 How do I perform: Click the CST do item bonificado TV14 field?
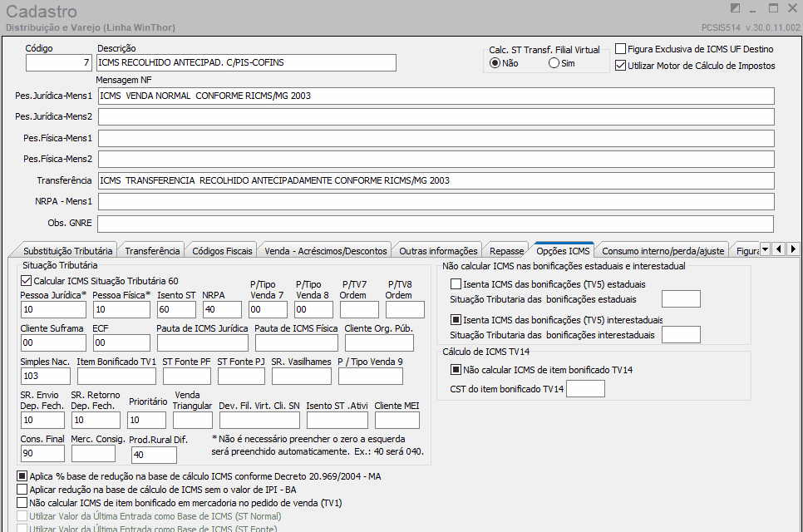click(585, 389)
